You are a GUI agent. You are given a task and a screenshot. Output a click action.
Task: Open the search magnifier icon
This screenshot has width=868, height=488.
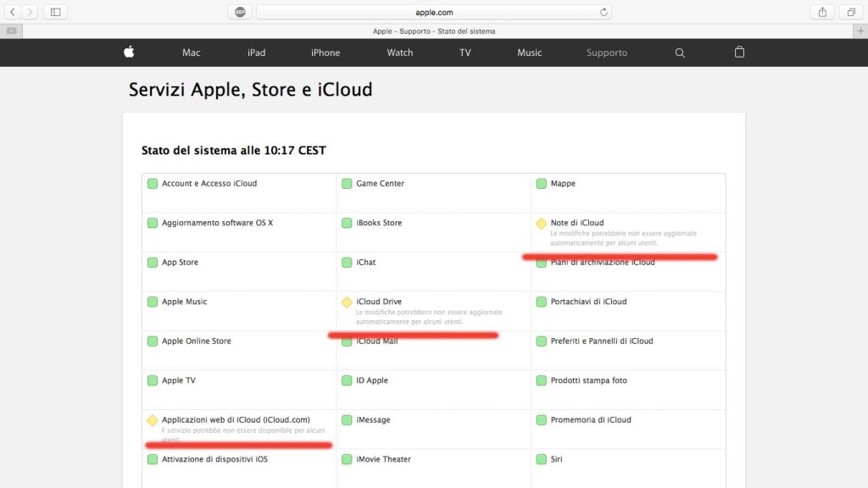(680, 53)
